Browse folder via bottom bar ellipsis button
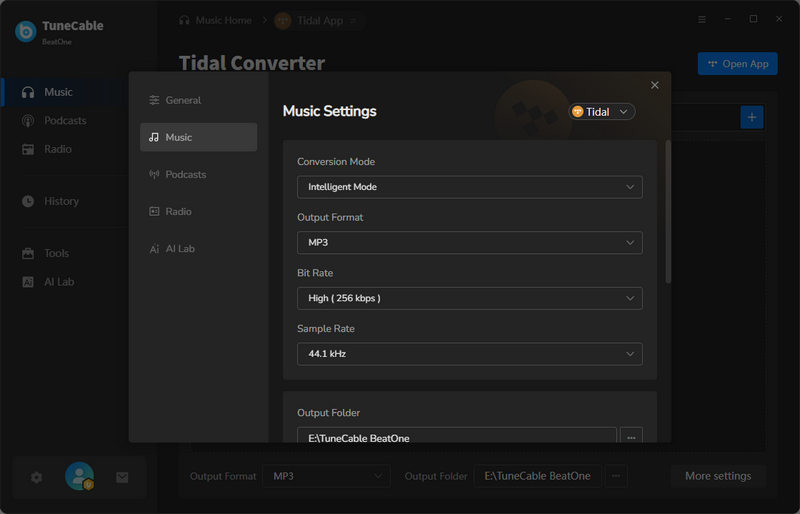 tap(616, 476)
